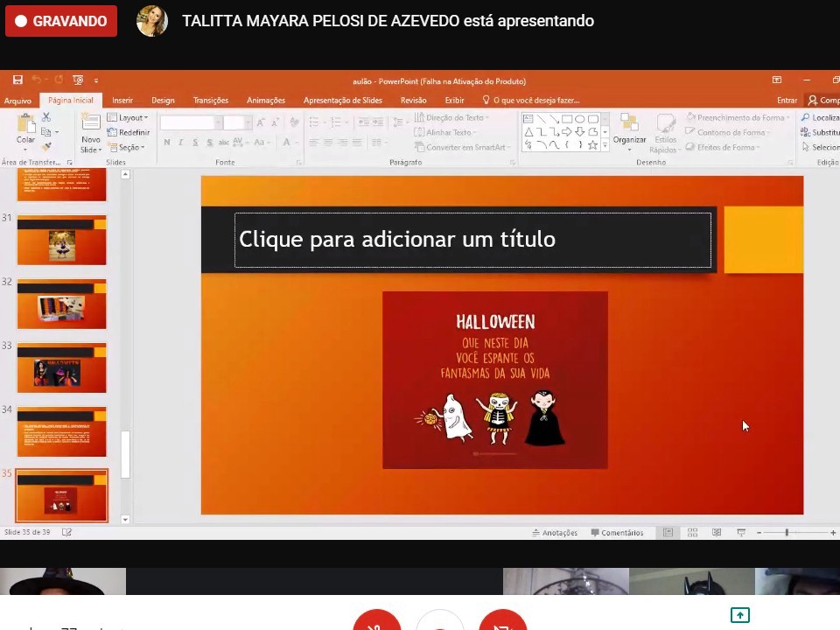
Task: Expand the Seção dropdown
Action: coord(126,147)
